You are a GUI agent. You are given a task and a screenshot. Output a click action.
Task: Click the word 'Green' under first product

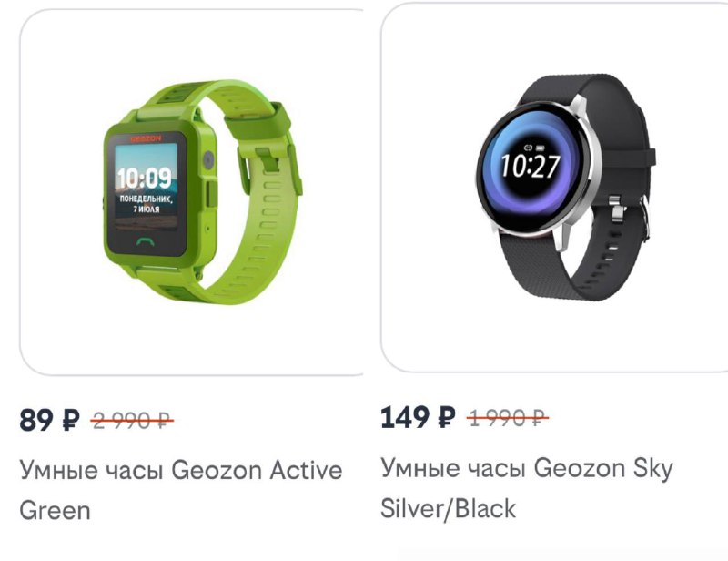tap(55, 510)
